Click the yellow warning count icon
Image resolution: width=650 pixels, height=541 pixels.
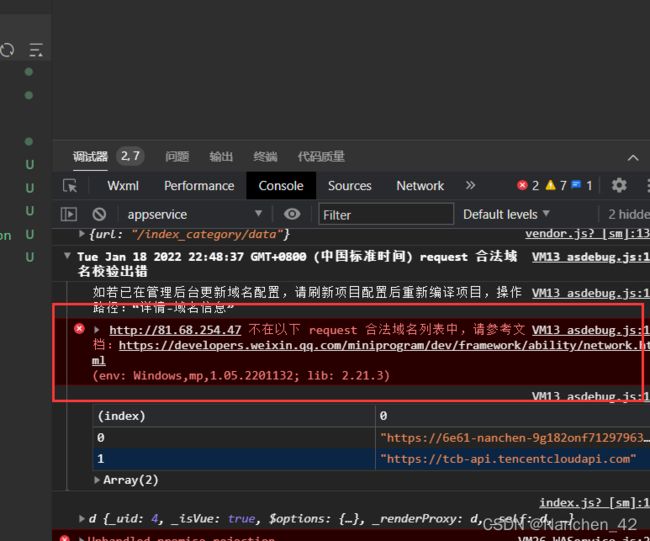pos(550,185)
